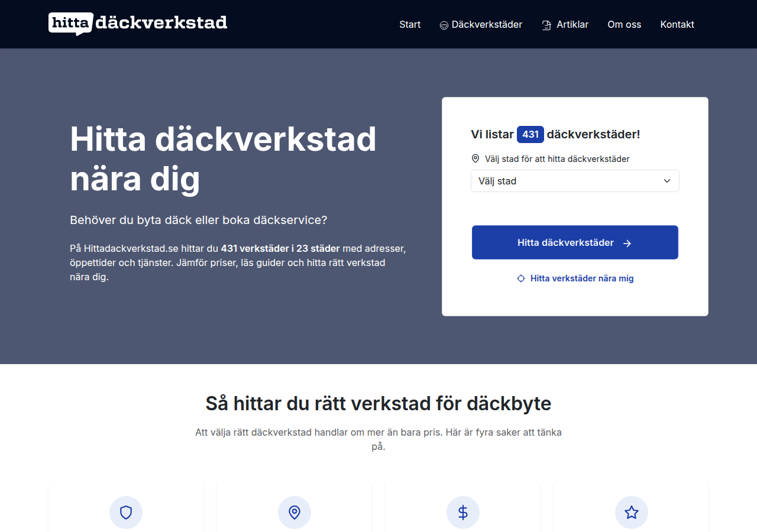
Task: Open the Välj stad dropdown
Action: [575, 181]
